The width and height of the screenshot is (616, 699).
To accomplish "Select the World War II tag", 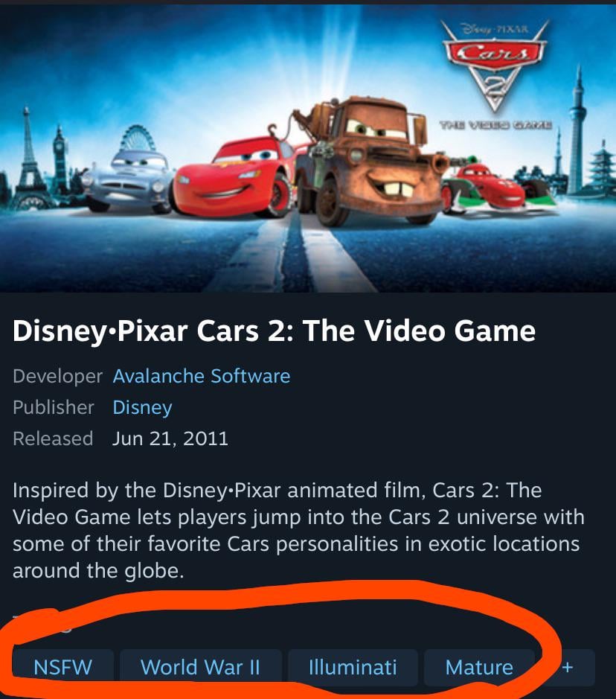I will [200, 667].
